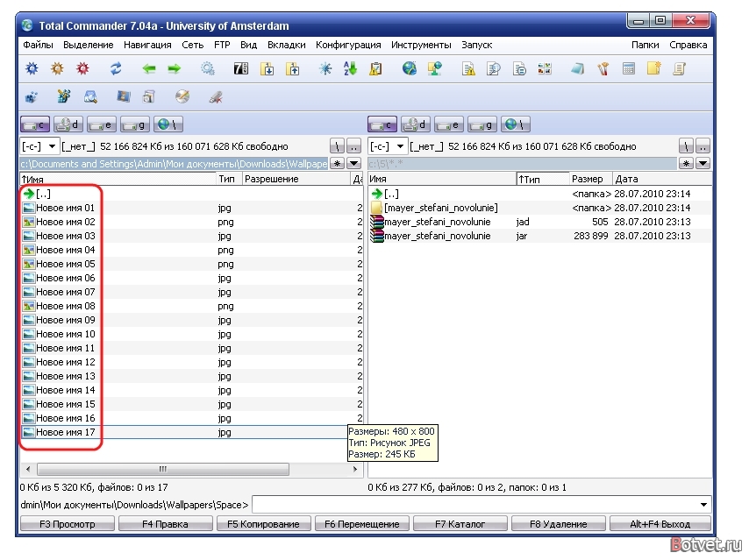Select drive g in left panel
Image resolution: width=749 pixels, height=560 pixels.
135,124
